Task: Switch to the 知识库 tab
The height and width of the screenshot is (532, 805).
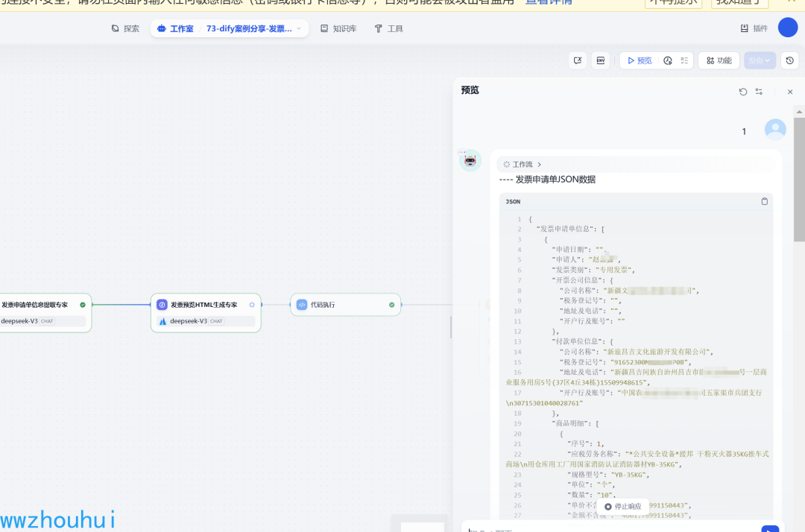Action: (x=338, y=28)
